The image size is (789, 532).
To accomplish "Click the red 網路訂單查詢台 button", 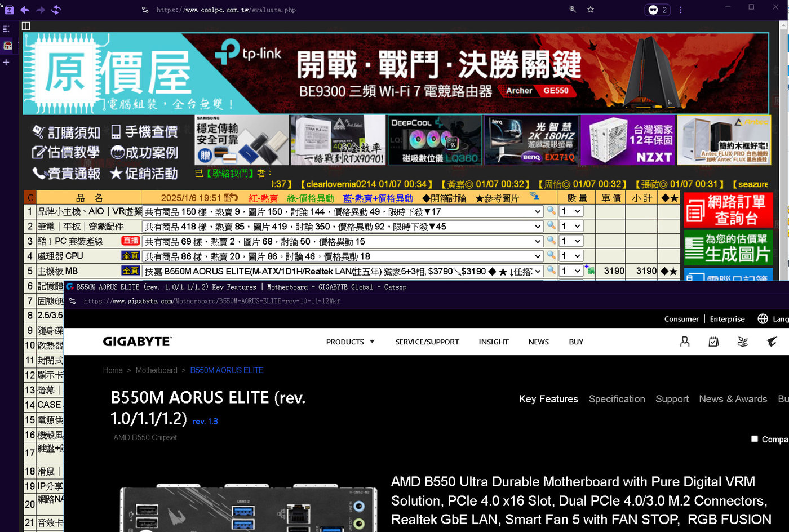I will click(x=728, y=210).
